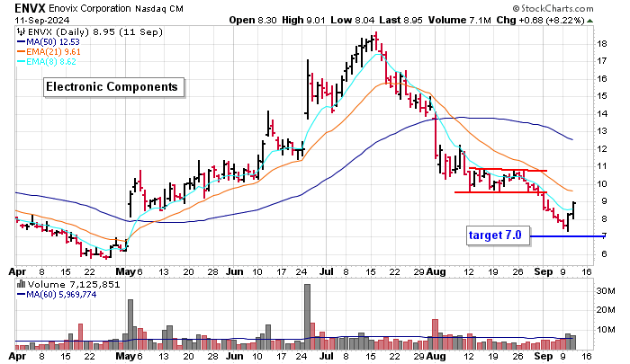Click the EMA(21) 9.61 legend entry
This screenshot has width=630, height=364.
coord(49,52)
